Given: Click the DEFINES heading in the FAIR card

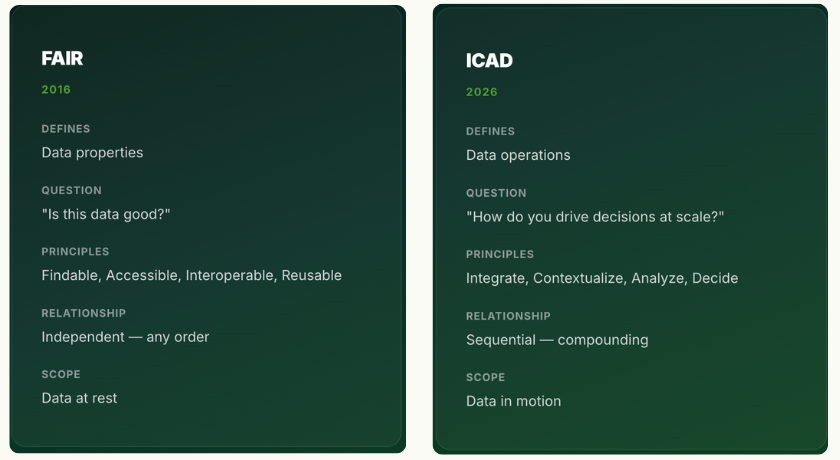Looking at the screenshot, I should tap(66, 129).
